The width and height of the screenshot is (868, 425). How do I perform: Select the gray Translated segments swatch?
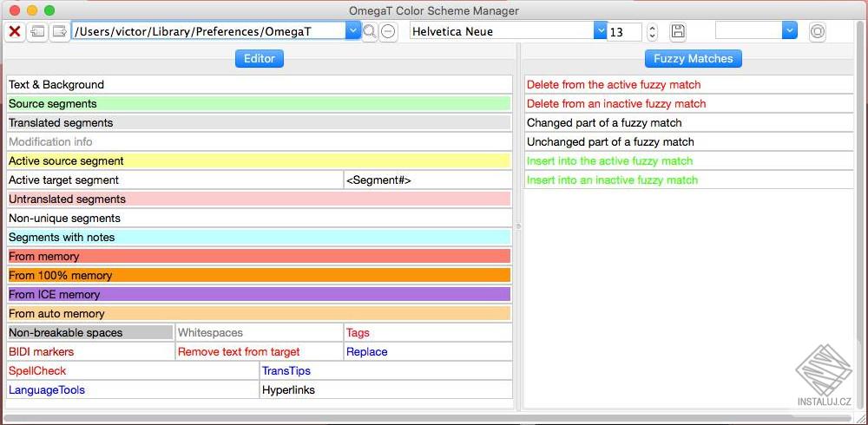[259, 123]
